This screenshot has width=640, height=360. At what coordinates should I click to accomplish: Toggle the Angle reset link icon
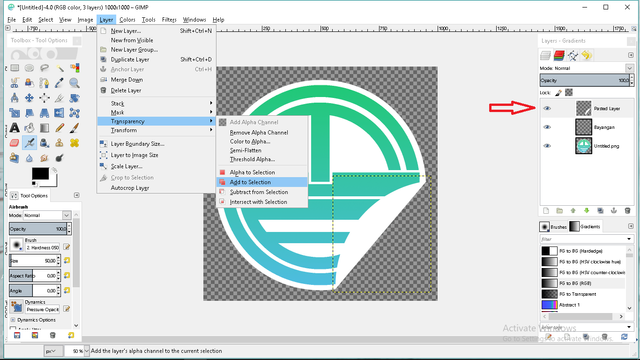(67, 290)
